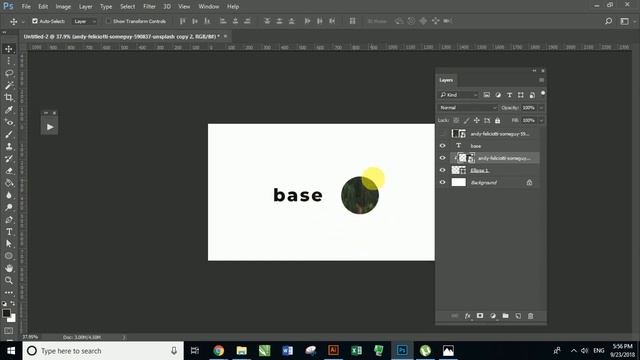640x360 pixels.
Task: Create new fill or adjustment layer
Action: [493, 316]
